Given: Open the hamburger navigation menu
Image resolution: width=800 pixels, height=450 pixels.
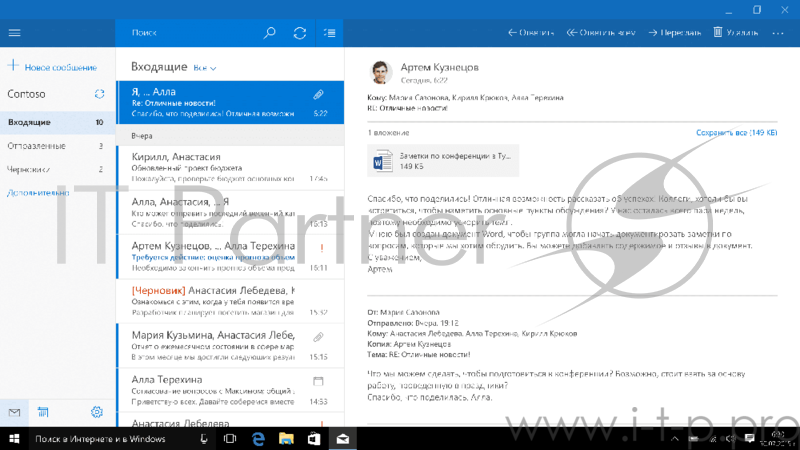Looking at the screenshot, I should (14, 33).
